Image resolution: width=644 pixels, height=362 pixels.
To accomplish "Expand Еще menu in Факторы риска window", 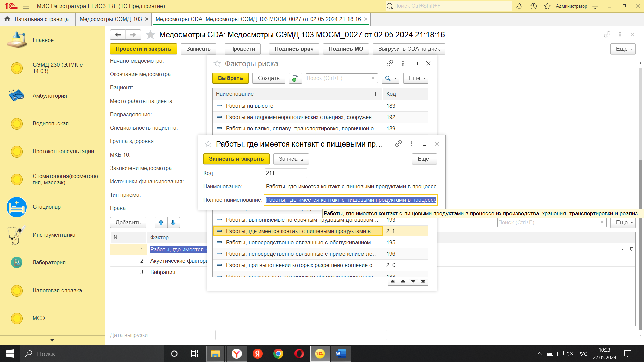I will [416, 78].
